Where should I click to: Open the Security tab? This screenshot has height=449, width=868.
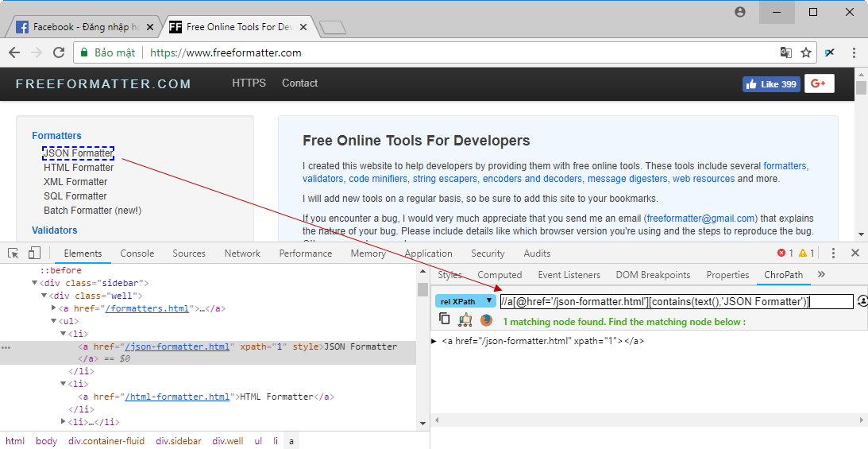pos(488,254)
